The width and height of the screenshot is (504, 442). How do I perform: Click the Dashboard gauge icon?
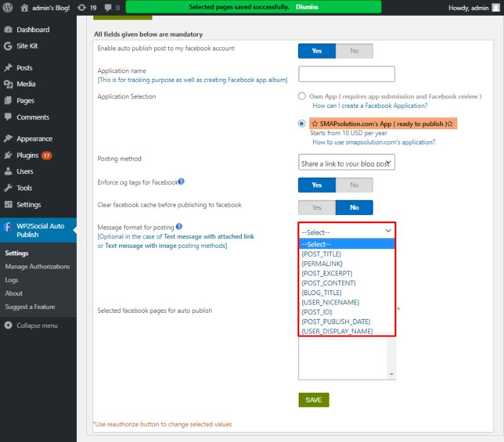tap(8, 30)
